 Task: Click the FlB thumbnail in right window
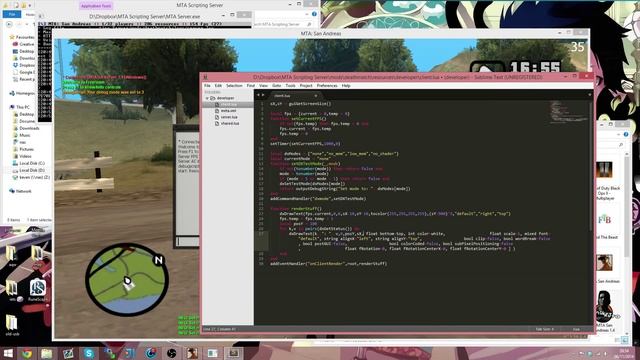[604, 220]
